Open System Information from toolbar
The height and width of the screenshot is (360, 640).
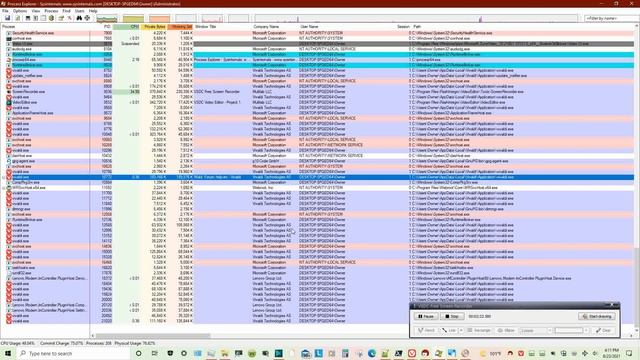pos(28,18)
